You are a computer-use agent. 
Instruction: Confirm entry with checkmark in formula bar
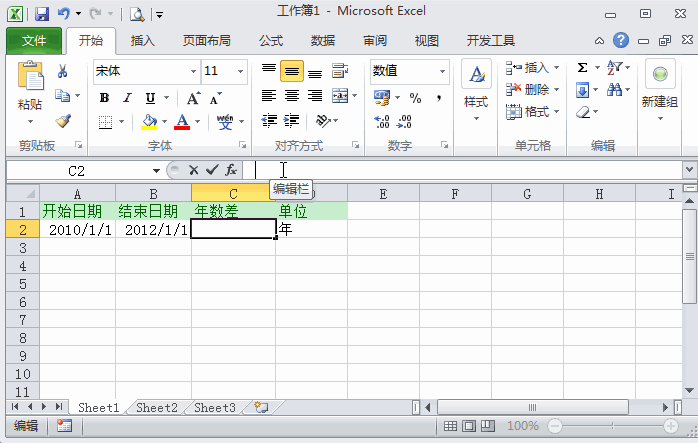[212, 170]
